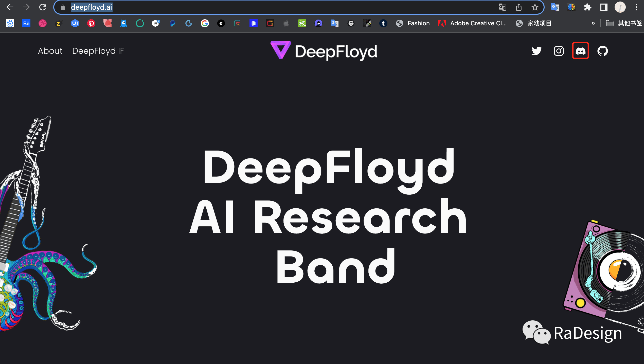Open the green circular loader bookmark

coord(140,23)
